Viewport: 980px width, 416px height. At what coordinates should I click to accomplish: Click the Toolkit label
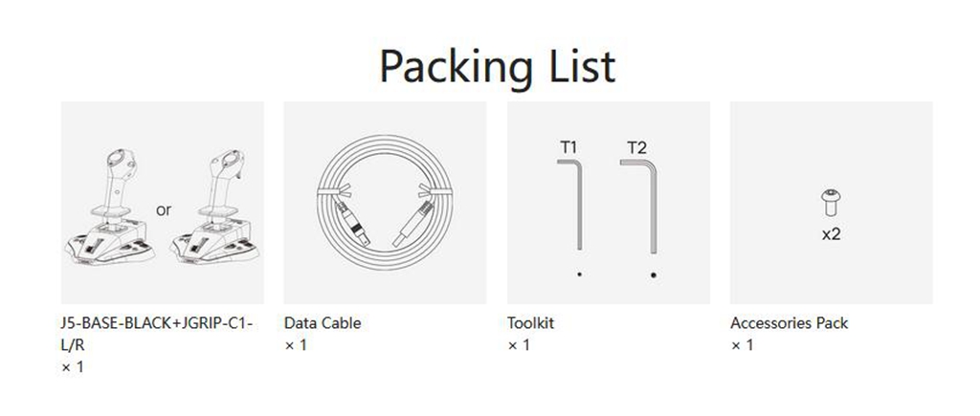[x=530, y=323]
